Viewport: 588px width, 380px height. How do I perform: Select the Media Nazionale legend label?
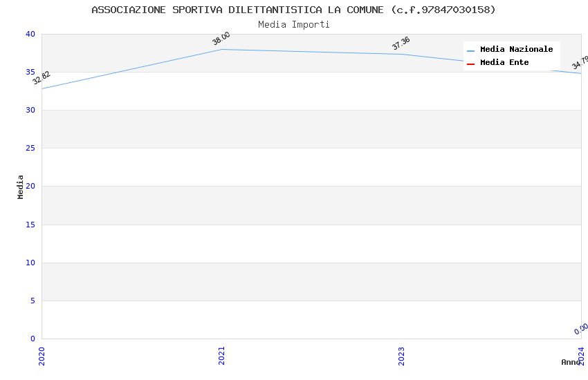point(516,50)
